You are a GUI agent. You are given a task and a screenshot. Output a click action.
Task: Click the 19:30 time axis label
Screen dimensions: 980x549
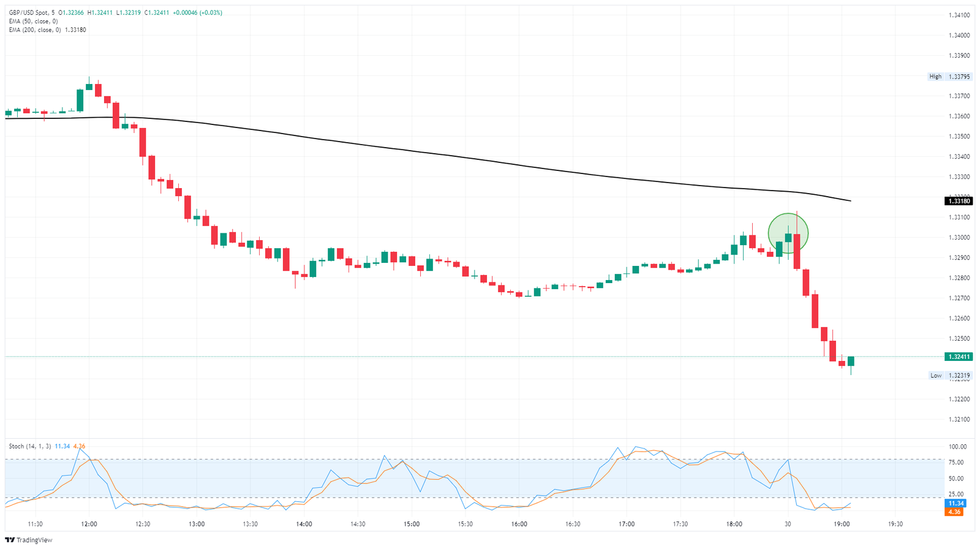point(895,524)
